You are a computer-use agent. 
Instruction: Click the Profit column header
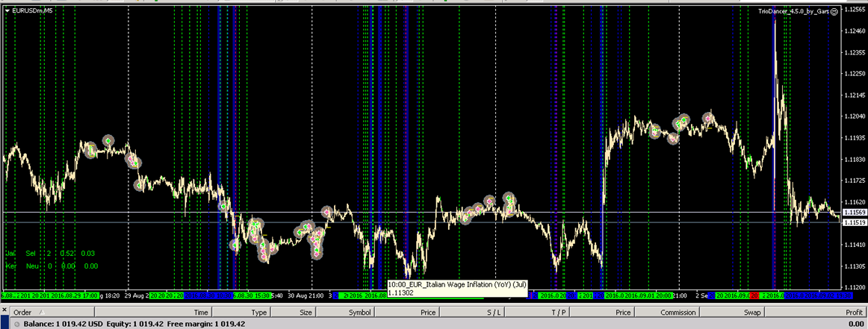pyautogui.click(x=816, y=313)
